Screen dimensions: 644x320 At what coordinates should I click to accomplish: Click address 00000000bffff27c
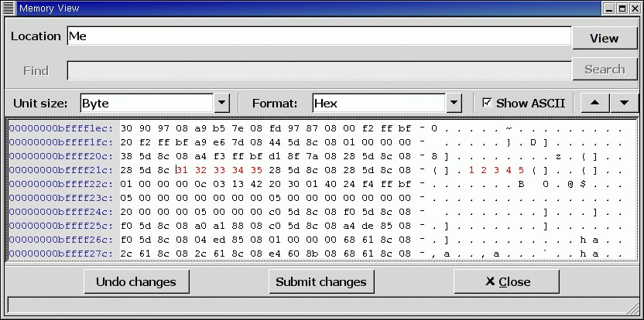pos(61,254)
